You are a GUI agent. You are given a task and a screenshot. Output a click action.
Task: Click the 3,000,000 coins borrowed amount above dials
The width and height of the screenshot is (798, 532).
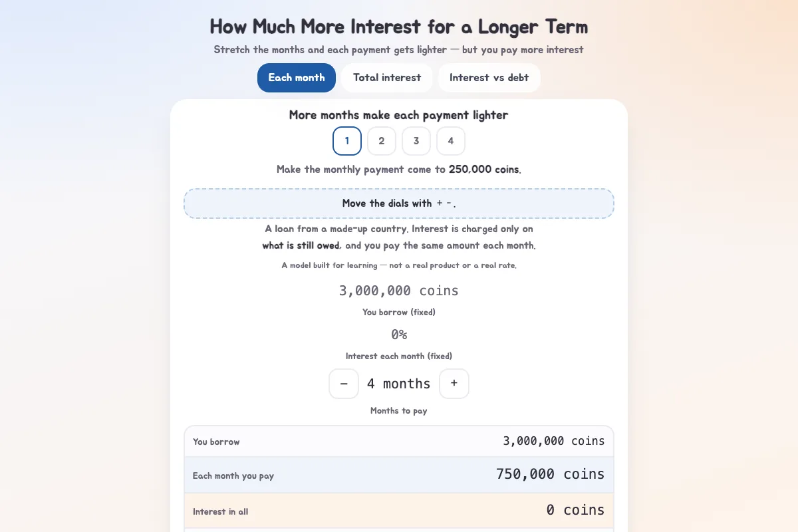(399, 291)
